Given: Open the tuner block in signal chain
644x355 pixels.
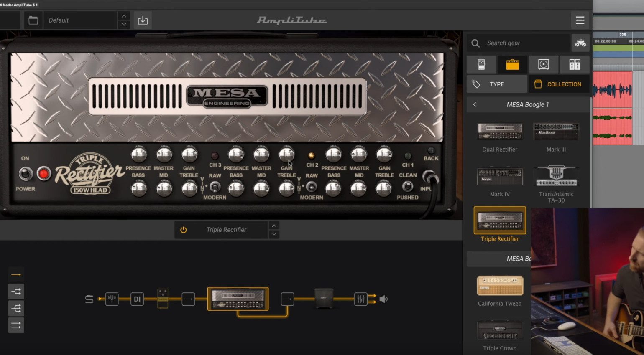Looking at the screenshot, I should coord(112,299).
